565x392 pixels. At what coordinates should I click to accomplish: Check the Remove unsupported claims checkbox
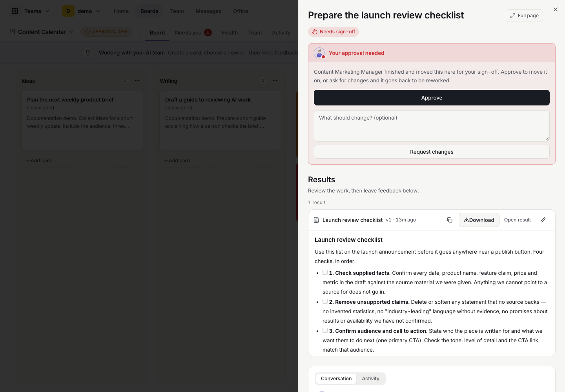(x=325, y=301)
